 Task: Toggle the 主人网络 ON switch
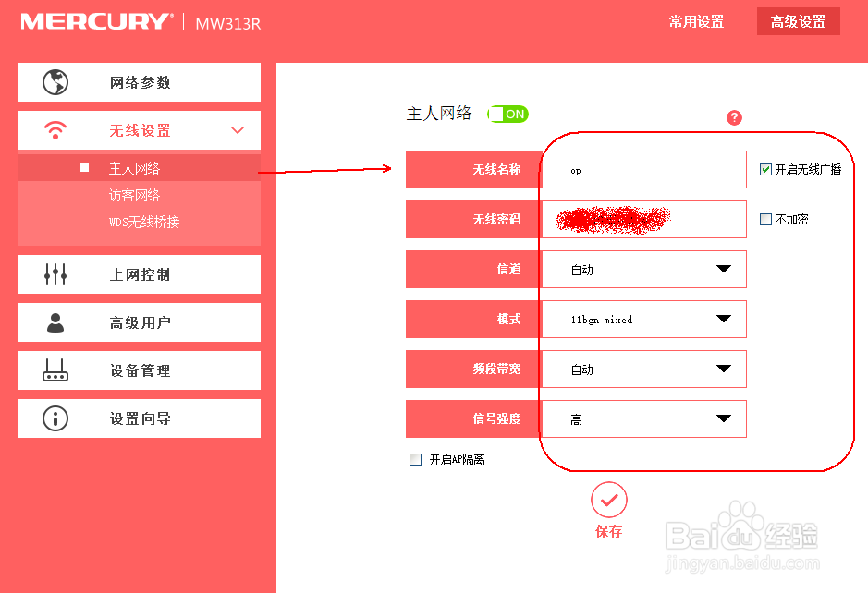[507, 114]
